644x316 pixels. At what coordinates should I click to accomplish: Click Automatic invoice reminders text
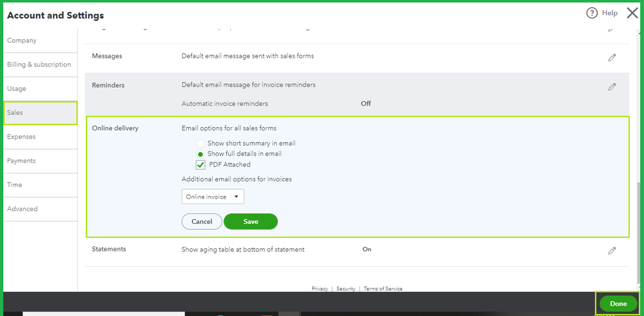[x=225, y=104]
